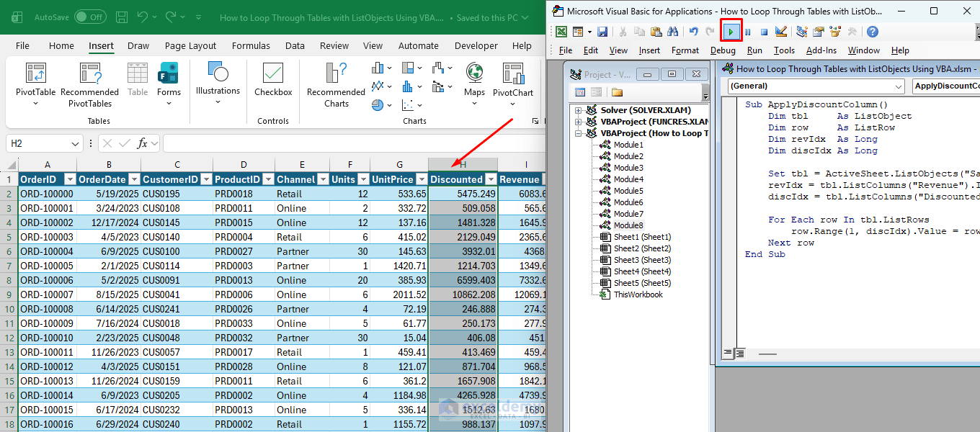The height and width of the screenshot is (432, 980).
Task: Select column H header in Excel
Action: (x=463, y=165)
